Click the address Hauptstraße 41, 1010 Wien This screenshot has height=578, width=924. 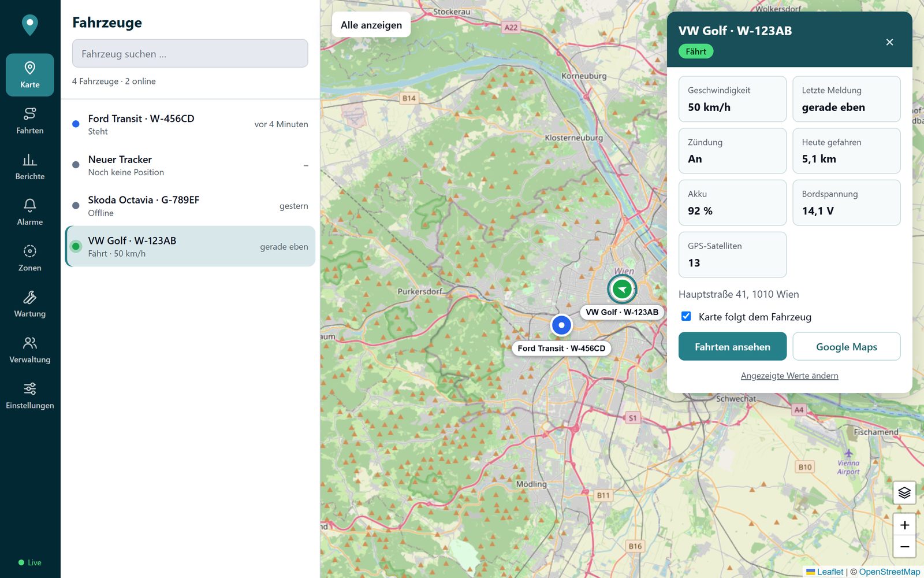(739, 294)
